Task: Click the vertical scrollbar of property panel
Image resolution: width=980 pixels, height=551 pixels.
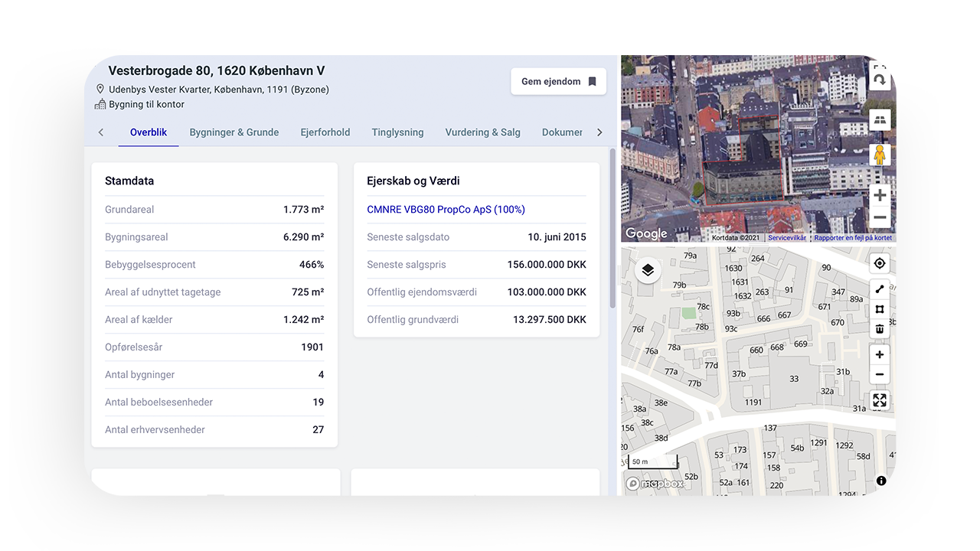Action: click(x=612, y=230)
